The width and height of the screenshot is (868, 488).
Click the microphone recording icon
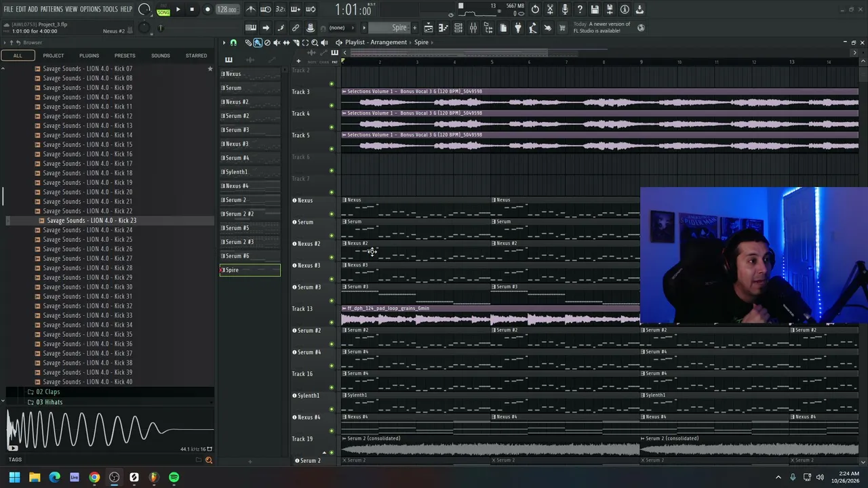[565, 9]
